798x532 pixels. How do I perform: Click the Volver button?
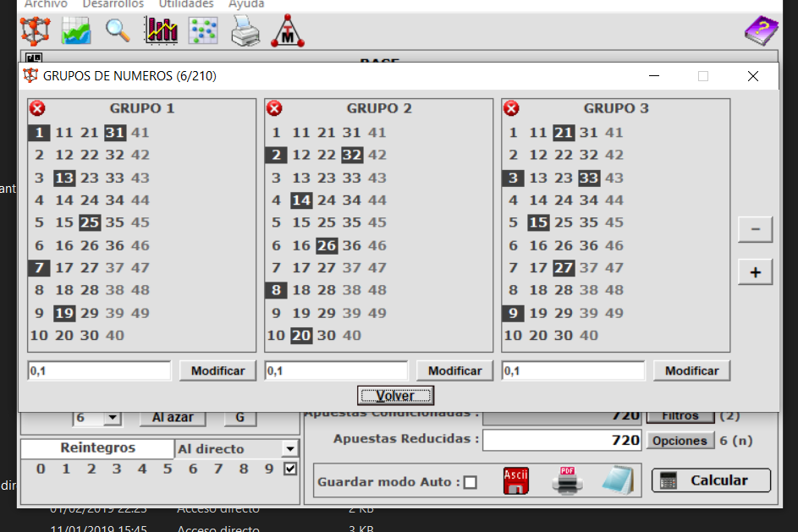click(395, 396)
